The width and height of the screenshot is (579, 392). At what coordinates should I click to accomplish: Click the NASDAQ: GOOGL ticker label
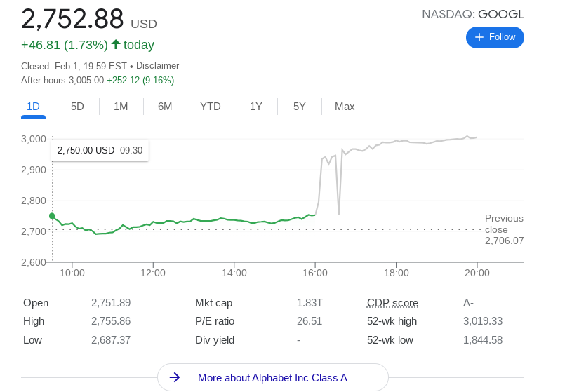point(473,15)
